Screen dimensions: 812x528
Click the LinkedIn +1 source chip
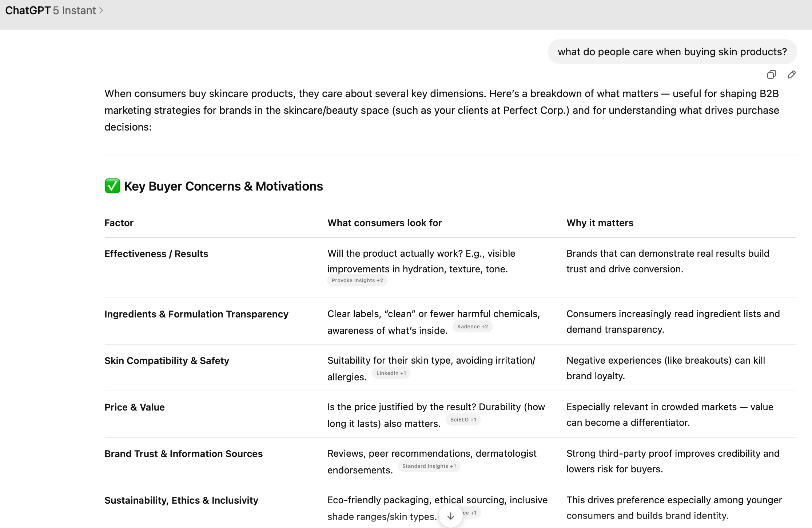tap(391, 373)
